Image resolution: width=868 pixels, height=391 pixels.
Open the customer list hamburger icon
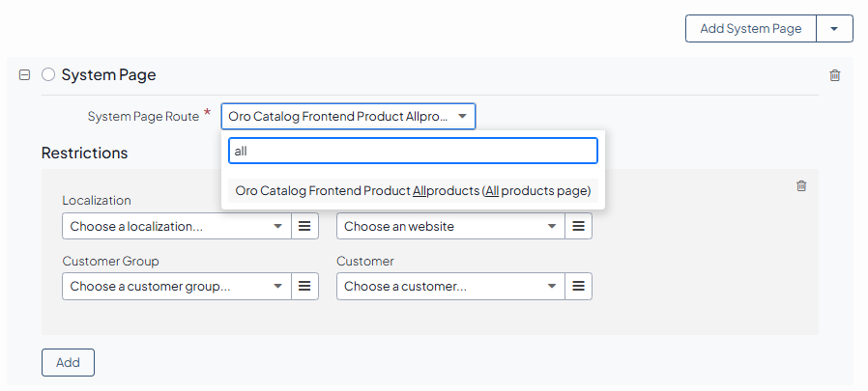tap(578, 287)
